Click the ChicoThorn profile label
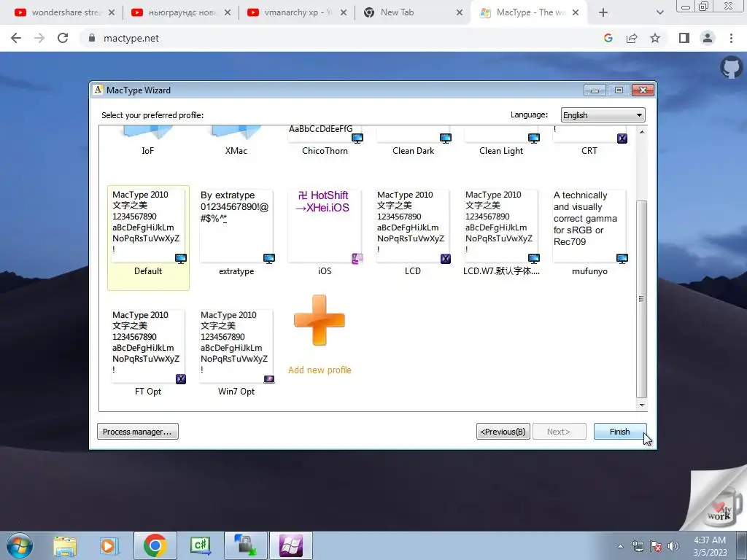Screen dimensions: 747x560 pyautogui.click(x=325, y=151)
